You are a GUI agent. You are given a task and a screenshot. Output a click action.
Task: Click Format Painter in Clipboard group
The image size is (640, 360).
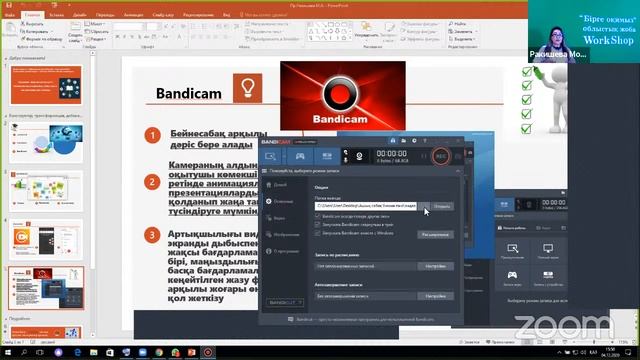click(42, 39)
